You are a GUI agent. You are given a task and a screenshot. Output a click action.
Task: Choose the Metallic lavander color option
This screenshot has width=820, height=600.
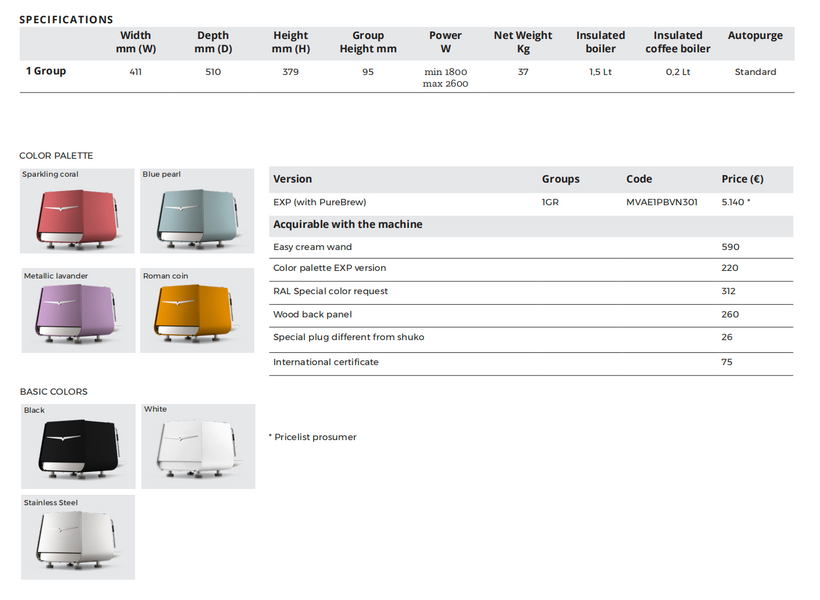(x=78, y=310)
